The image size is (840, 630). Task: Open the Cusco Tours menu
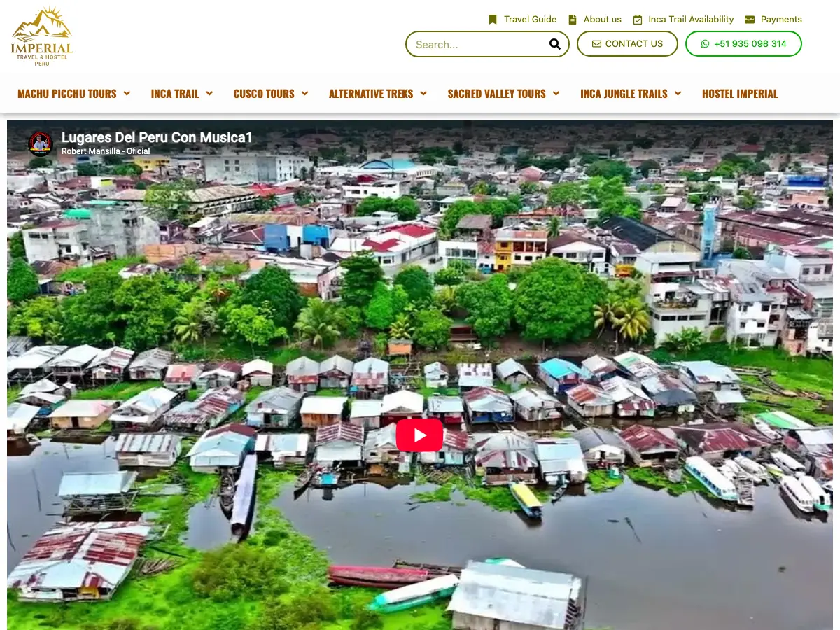(x=264, y=93)
